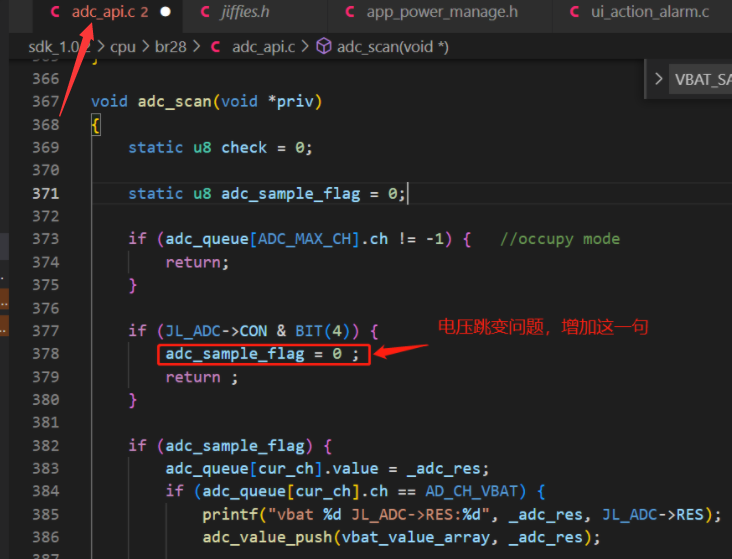Click the C file icon on ui_action_alarm.c tab

click(575, 12)
